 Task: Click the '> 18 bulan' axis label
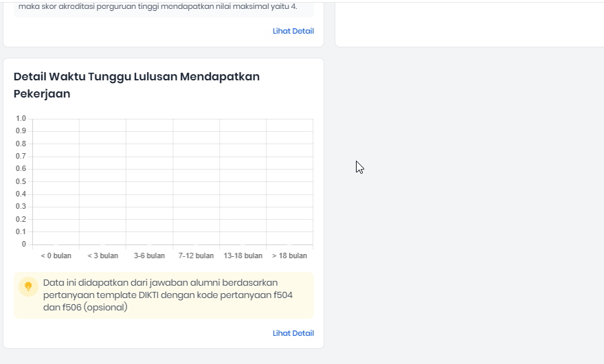point(289,255)
